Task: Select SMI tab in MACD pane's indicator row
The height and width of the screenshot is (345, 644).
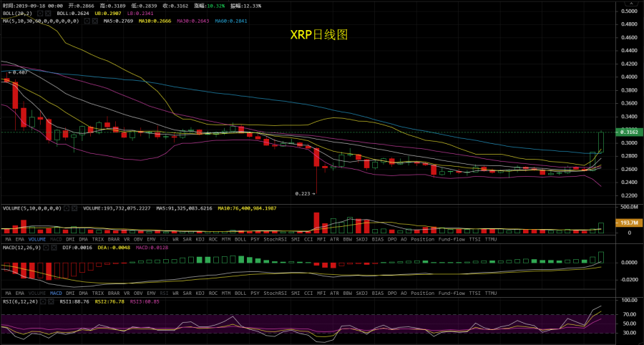Action: 296,293
